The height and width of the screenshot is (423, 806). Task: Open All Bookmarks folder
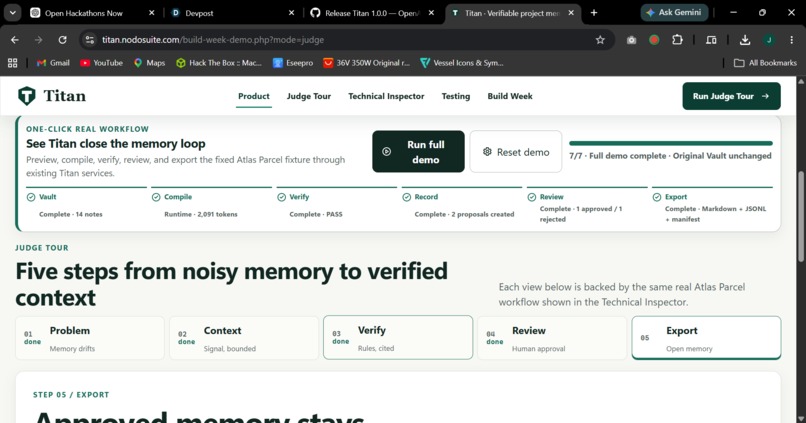tap(765, 63)
